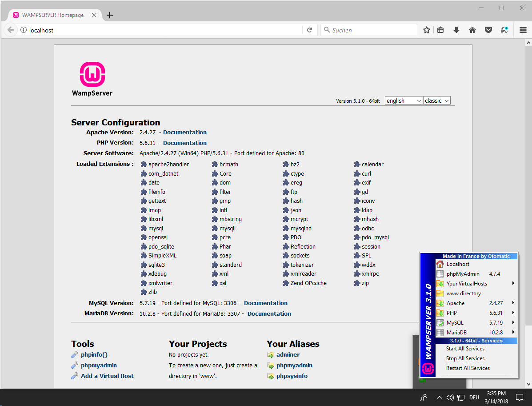Click the pdo_mysql extension entry
The width and height of the screenshot is (532, 406).
[372, 237]
